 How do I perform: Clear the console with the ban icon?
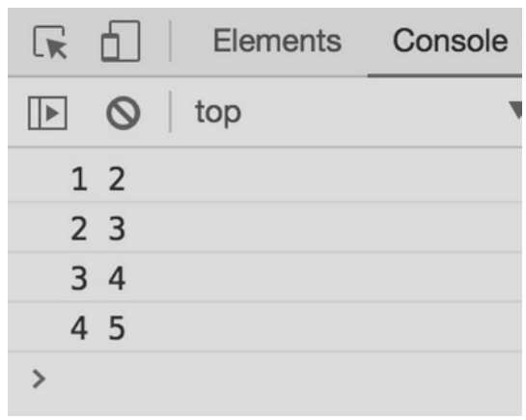[124, 113]
